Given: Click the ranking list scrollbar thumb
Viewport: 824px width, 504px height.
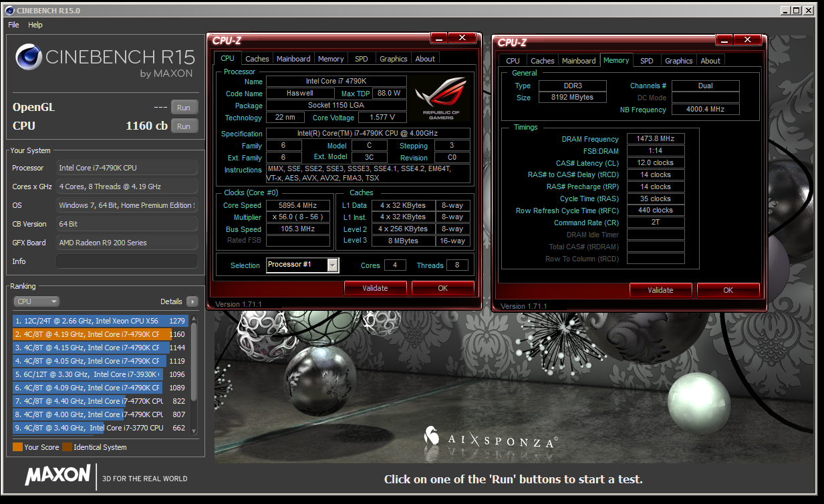Looking at the screenshot, I should (x=194, y=362).
